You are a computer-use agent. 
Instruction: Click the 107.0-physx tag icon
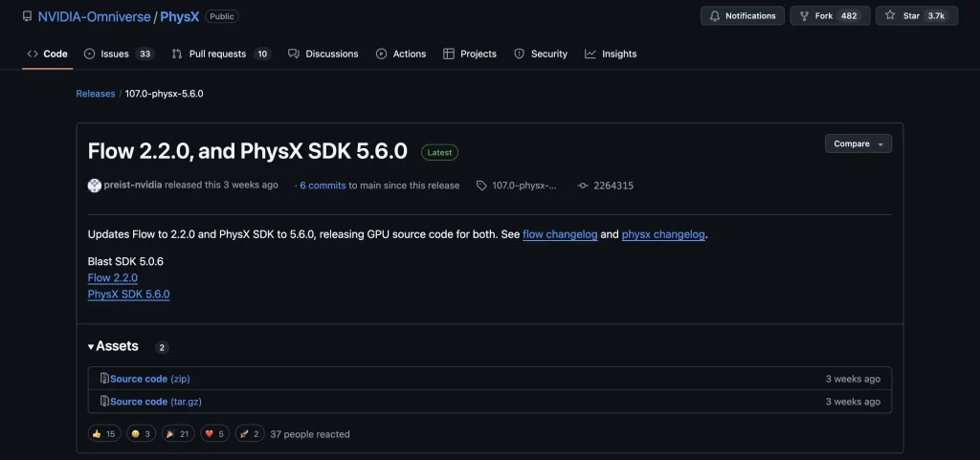point(482,186)
